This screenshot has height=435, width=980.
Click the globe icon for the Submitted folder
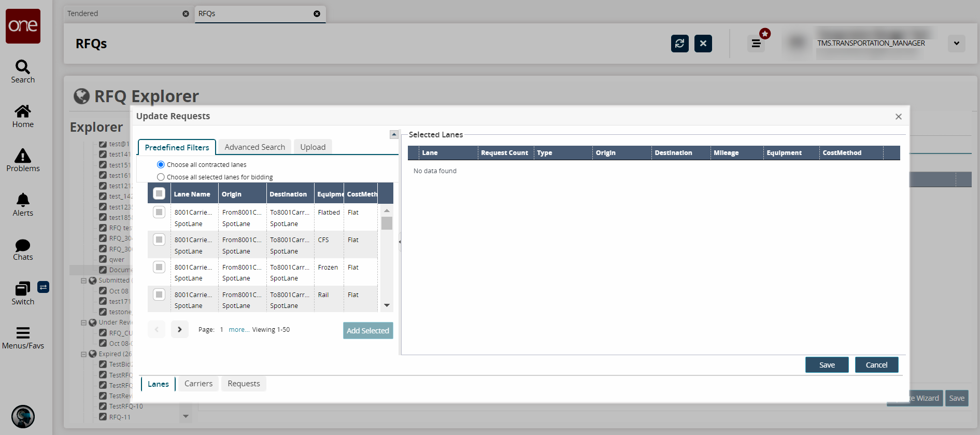tap(93, 280)
